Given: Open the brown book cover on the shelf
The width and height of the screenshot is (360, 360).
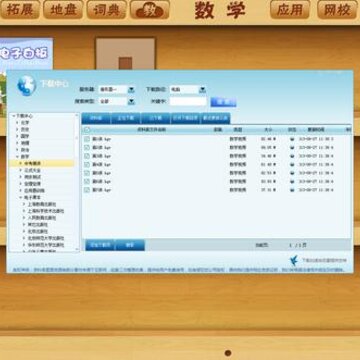Looking at the screenshot, I should 125,54.
